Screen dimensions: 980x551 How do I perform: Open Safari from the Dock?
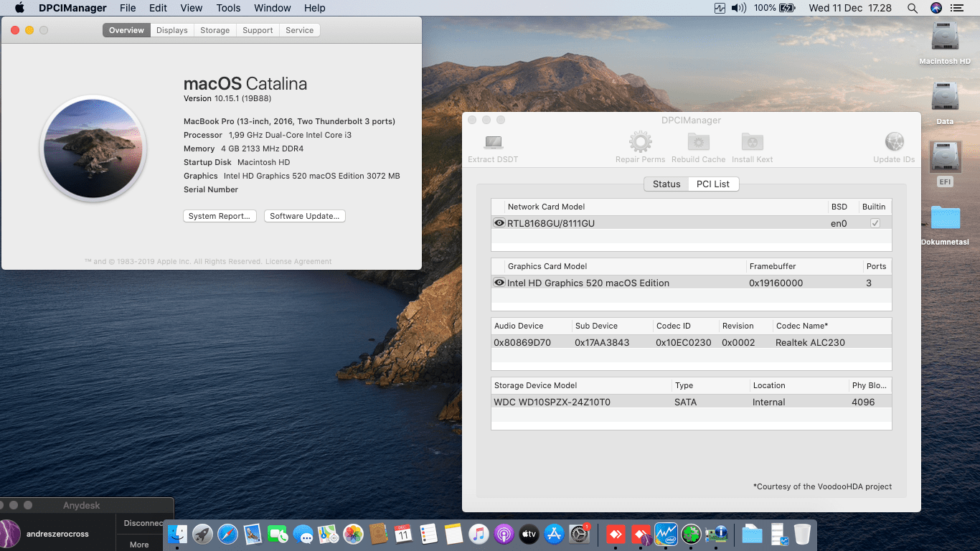(x=227, y=534)
